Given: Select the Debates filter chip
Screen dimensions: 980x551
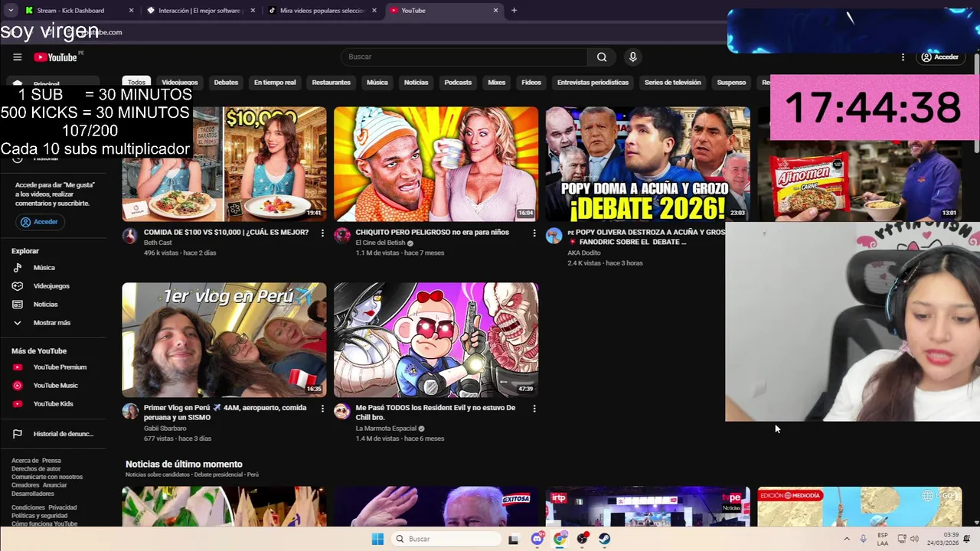Looking at the screenshot, I should pyautogui.click(x=226, y=83).
